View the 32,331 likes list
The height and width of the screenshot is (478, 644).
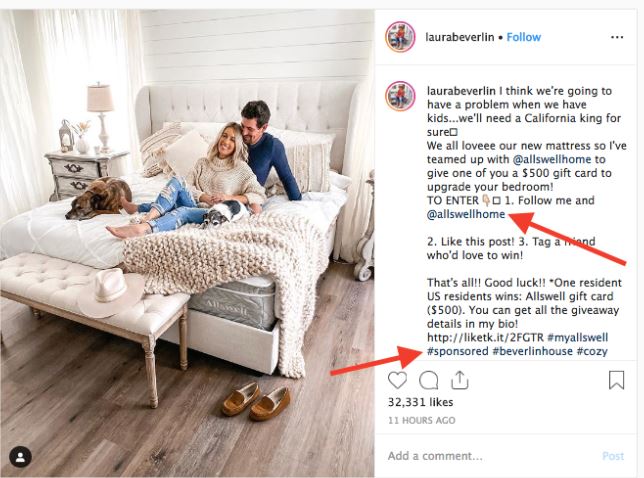pyautogui.click(x=421, y=402)
